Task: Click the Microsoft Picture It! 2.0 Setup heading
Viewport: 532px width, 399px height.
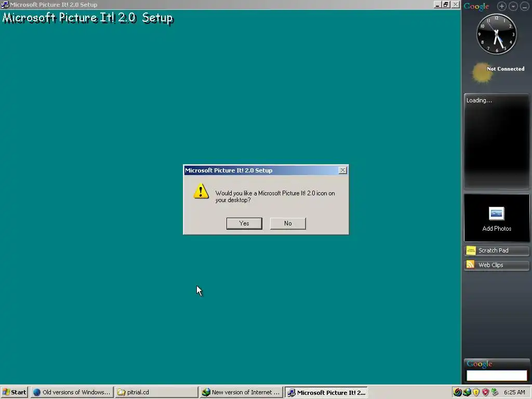Action: 88,18
